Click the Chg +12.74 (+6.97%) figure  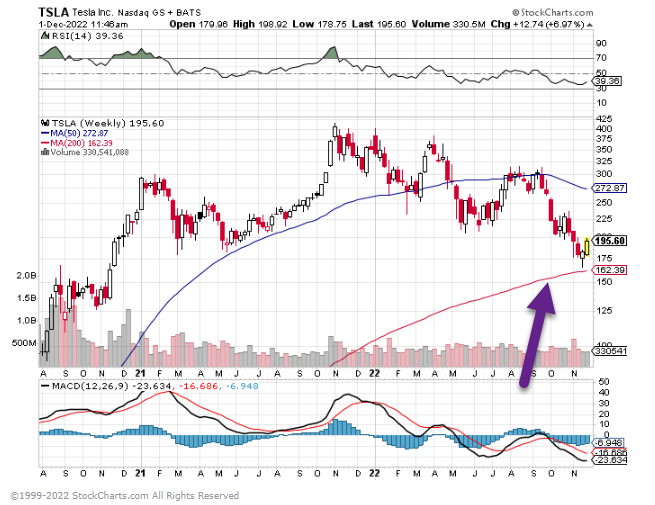pos(537,24)
